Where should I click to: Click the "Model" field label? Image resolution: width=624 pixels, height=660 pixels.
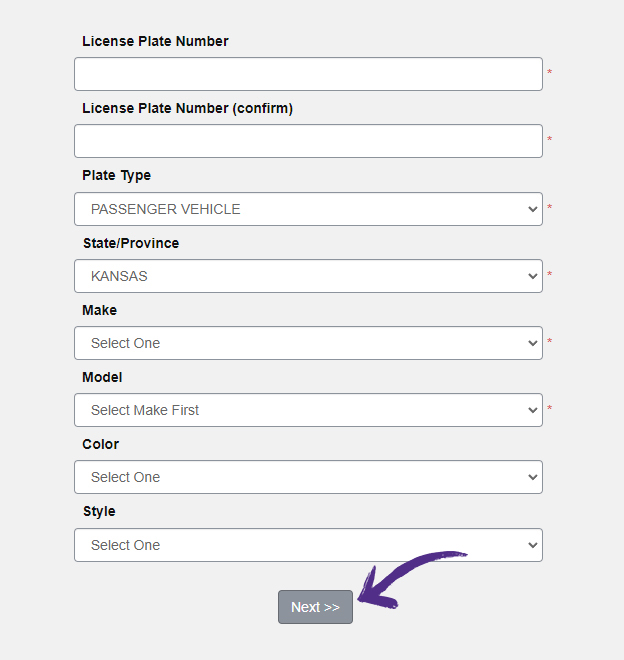101,377
